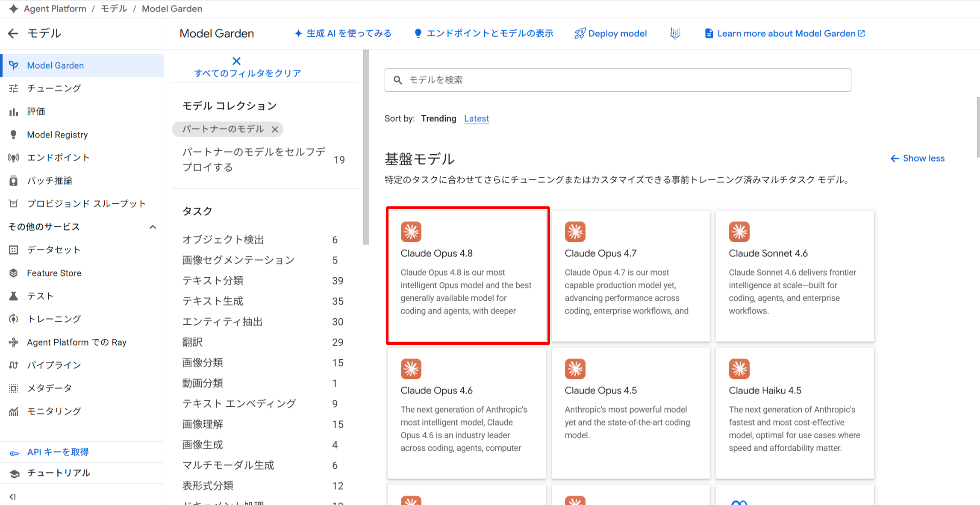Screen dimensions: 980x505
Task: Click the Deploy model button
Action: tap(610, 33)
